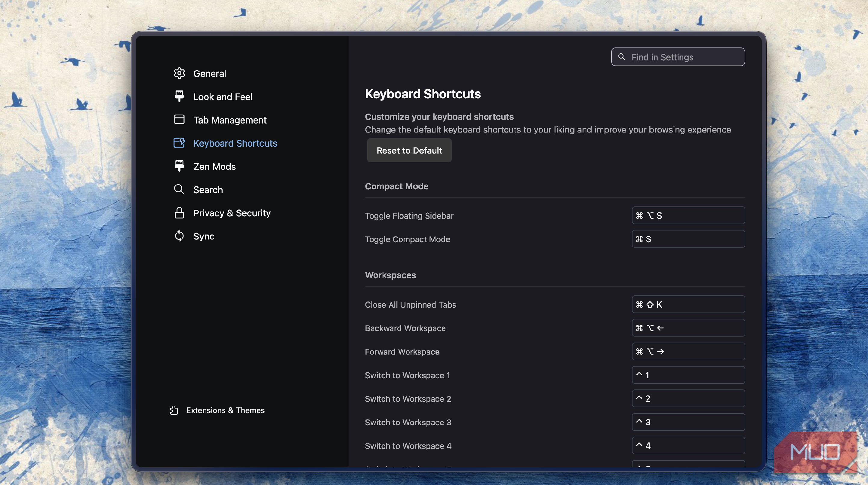Open Extensions & Themes link
The width and height of the screenshot is (868, 485).
tap(226, 410)
